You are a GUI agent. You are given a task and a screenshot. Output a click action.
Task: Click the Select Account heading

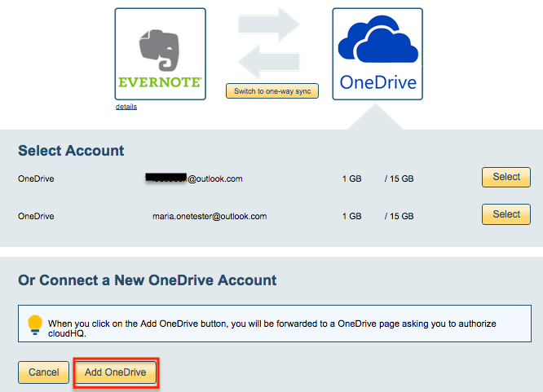pyautogui.click(x=71, y=151)
